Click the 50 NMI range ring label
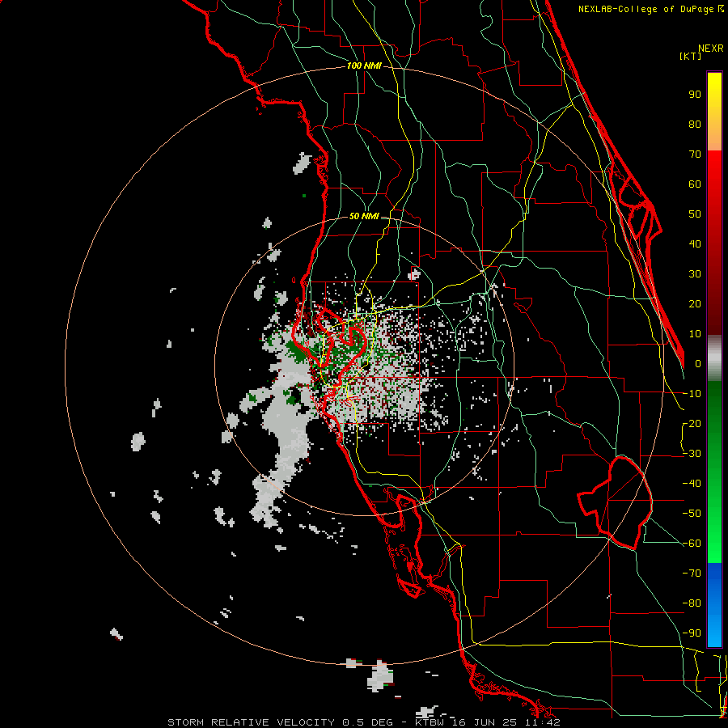Viewport: 728px width, 728px height. coord(364,216)
